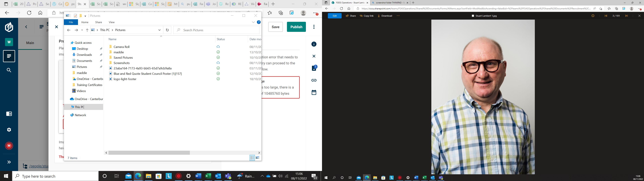
Task: Switch to large icons view
Action: (x=257, y=158)
